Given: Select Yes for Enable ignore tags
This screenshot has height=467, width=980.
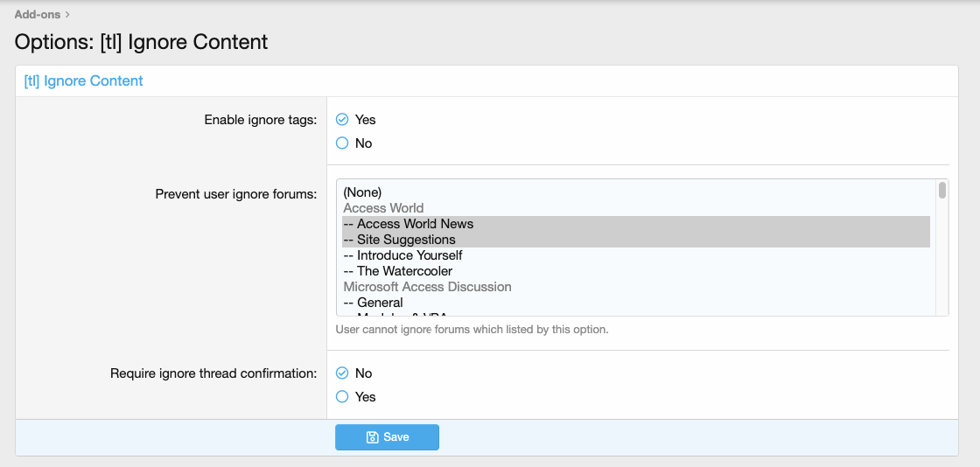Looking at the screenshot, I should tap(342, 120).
